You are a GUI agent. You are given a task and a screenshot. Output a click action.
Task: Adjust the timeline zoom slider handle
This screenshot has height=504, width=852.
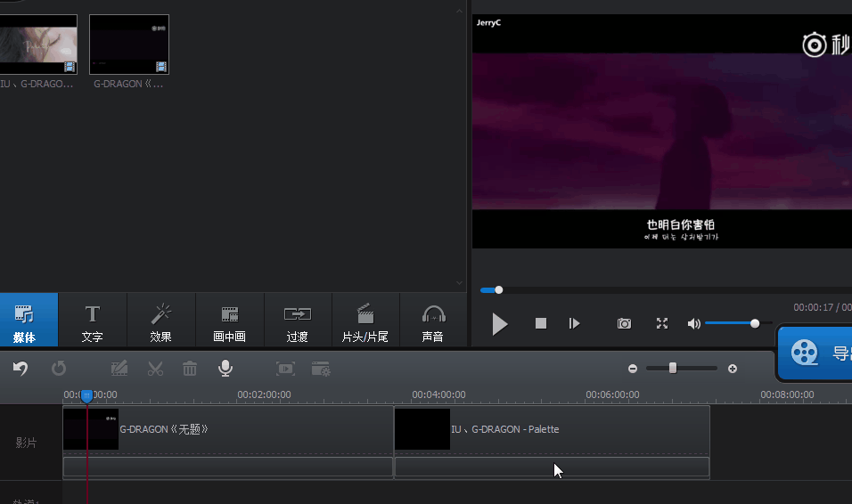673,369
